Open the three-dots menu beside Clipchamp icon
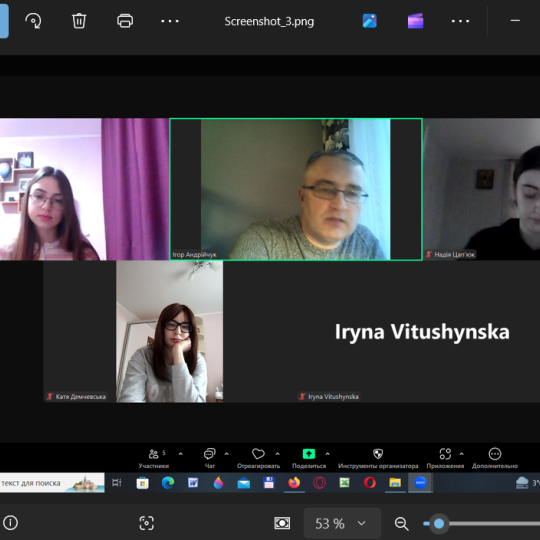Screen dimensions: 540x540 coord(460,21)
